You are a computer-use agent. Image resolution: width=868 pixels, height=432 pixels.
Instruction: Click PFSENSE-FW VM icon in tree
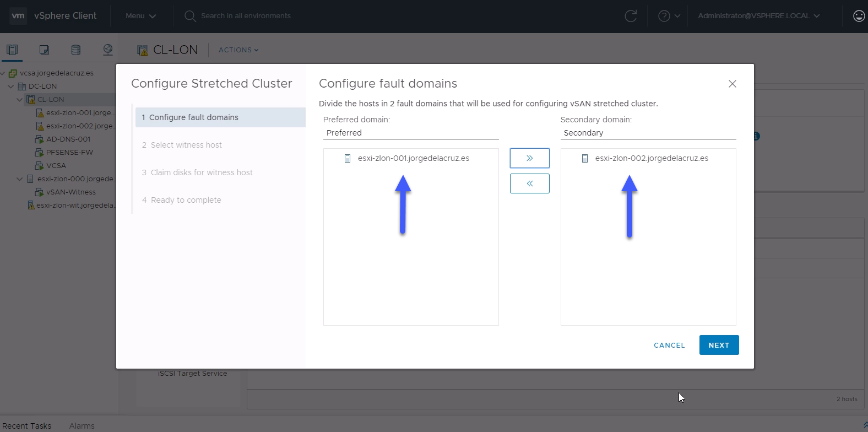click(39, 153)
